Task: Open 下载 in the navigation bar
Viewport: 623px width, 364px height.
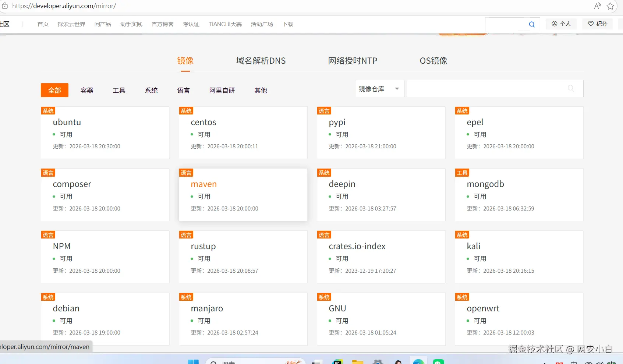Action: point(288,24)
